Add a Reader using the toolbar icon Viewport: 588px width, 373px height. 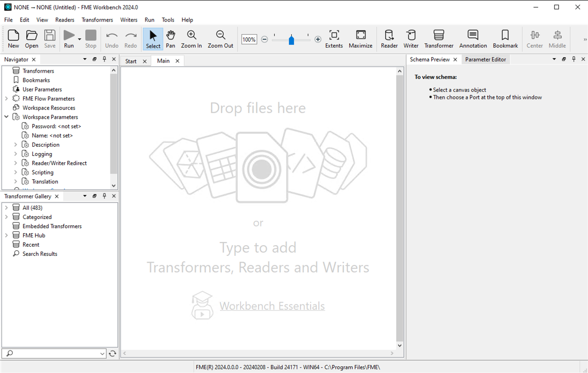pos(389,39)
